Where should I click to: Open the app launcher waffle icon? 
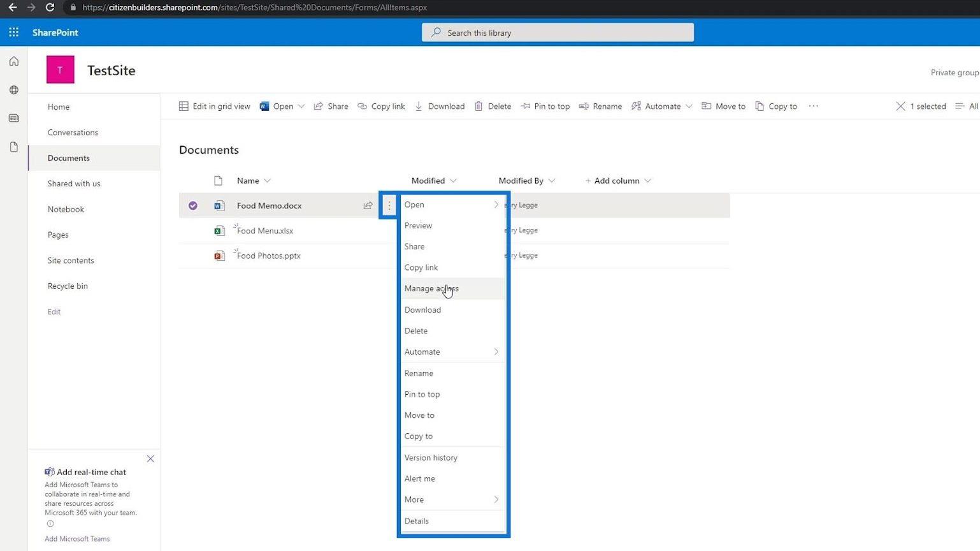click(13, 33)
